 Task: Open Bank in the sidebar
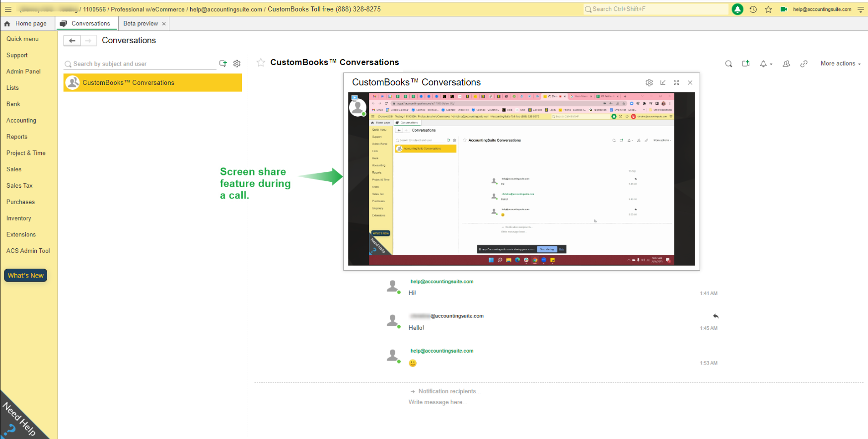click(13, 104)
